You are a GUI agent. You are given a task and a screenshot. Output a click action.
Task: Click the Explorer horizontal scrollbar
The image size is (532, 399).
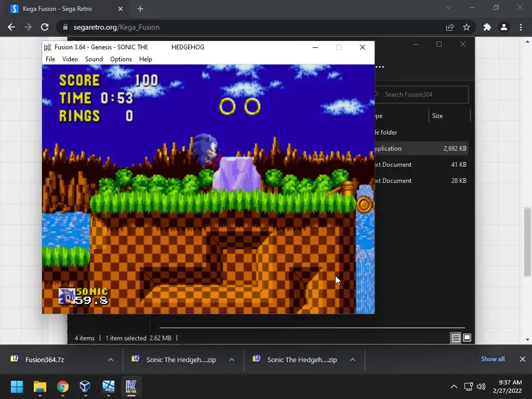[x=312, y=328]
